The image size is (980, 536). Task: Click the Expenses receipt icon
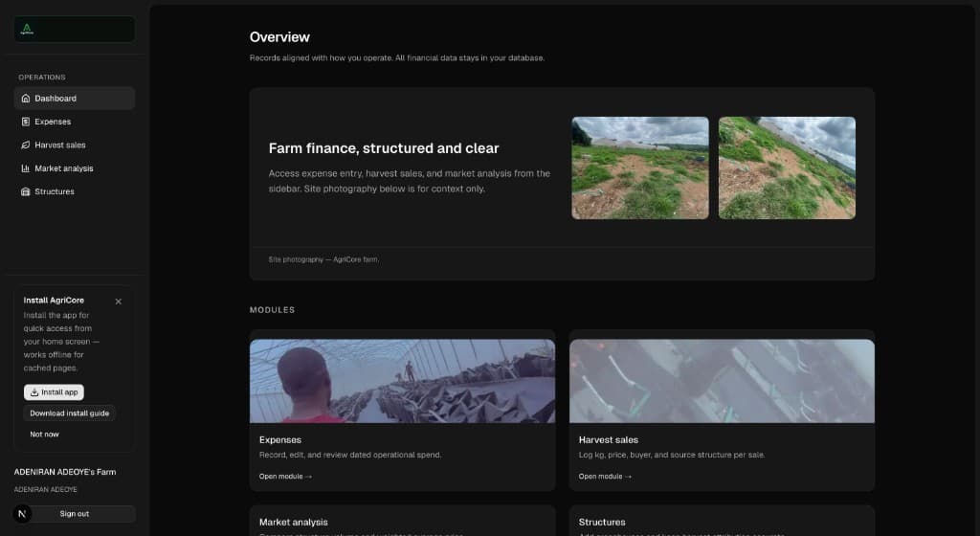26,122
